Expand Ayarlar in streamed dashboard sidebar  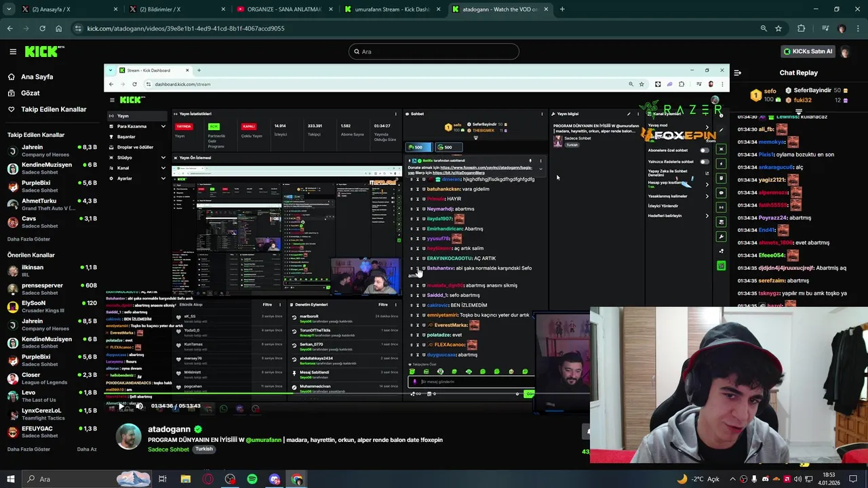(x=163, y=178)
